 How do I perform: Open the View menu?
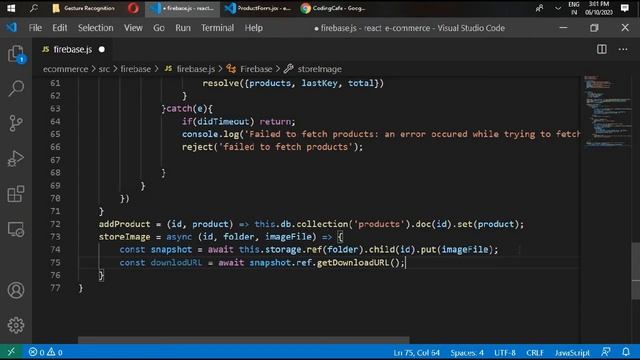tap(133, 28)
